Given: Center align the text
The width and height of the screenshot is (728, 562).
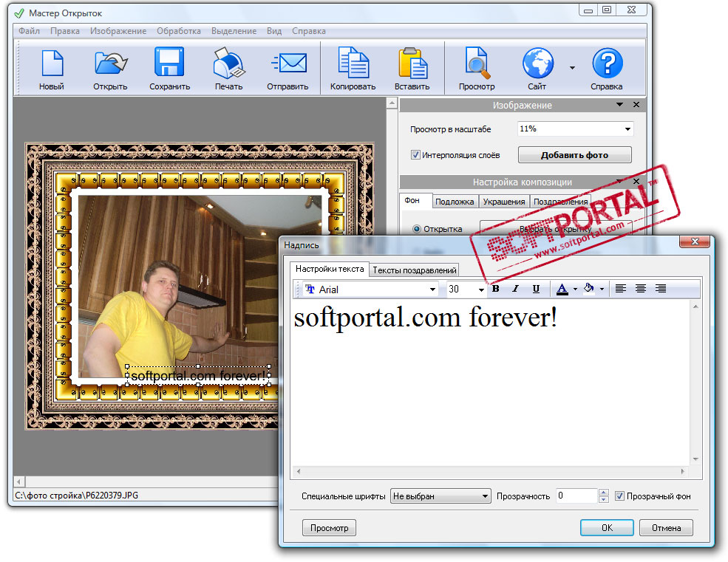Looking at the screenshot, I should (641, 289).
